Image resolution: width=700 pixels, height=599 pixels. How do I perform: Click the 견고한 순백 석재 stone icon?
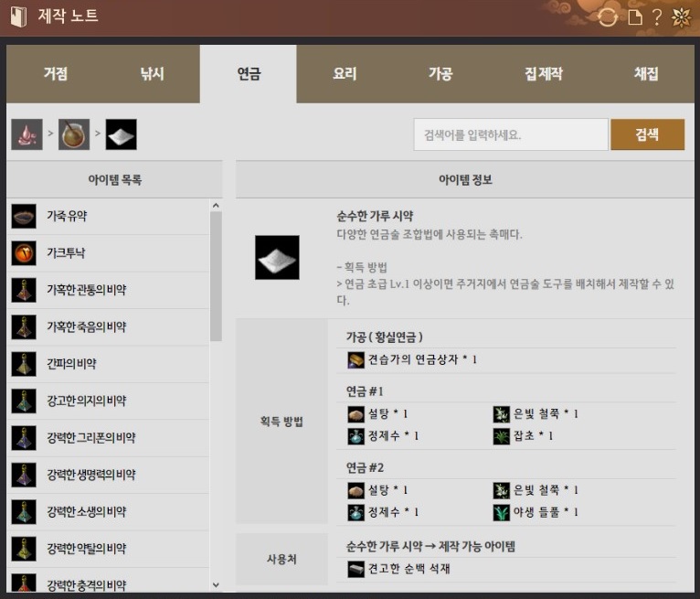coord(355,569)
